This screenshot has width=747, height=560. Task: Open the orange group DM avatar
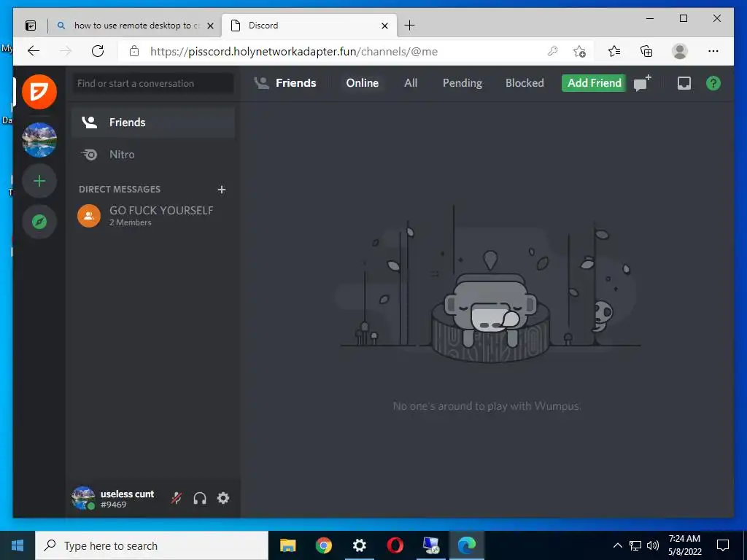[x=89, y=216]
